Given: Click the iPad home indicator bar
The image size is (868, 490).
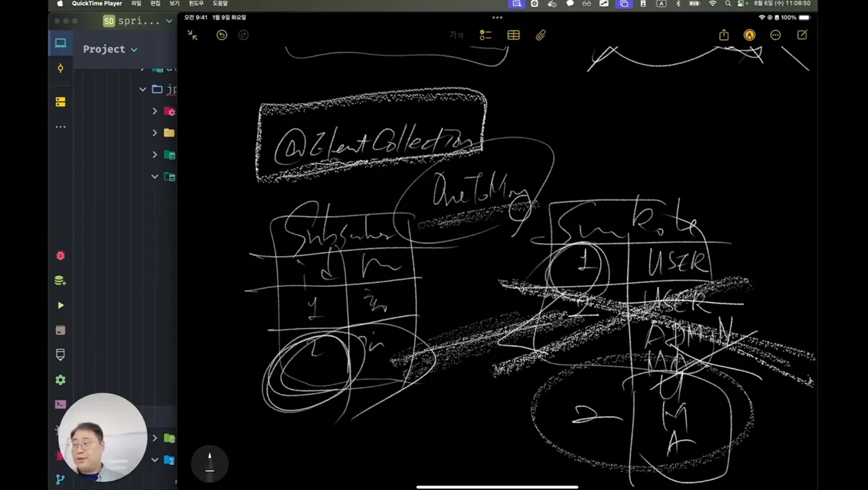Looking at the screenshot, I should [x=497, y=487].
